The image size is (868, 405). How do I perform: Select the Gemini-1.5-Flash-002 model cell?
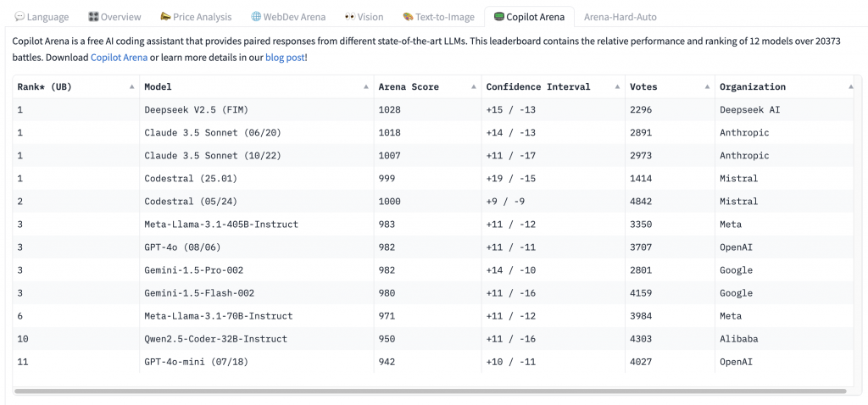[x=257, y=292]
